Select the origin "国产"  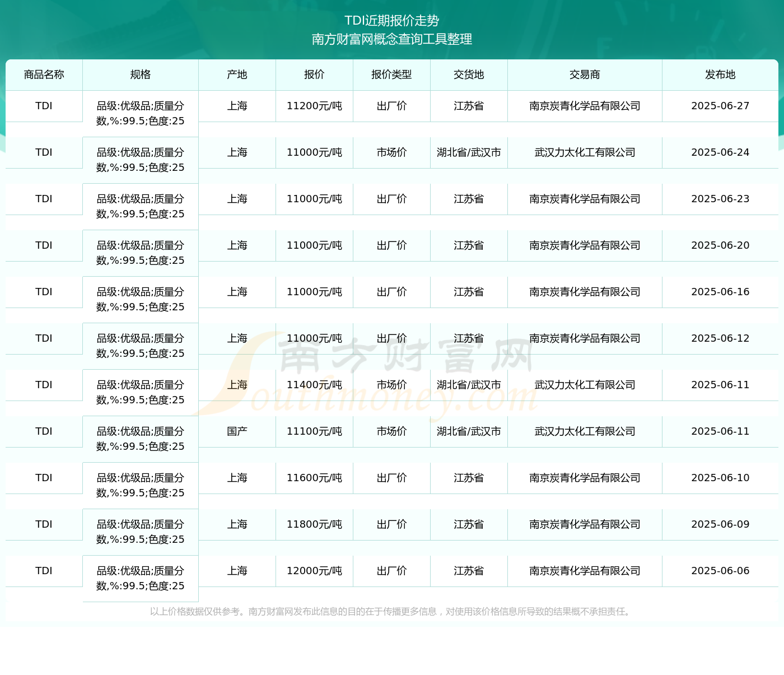pyautogui.click(x=237, y=431)
